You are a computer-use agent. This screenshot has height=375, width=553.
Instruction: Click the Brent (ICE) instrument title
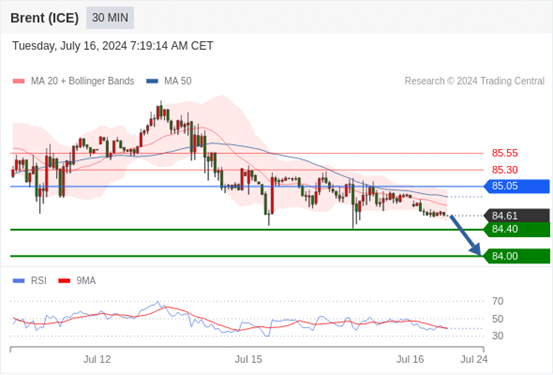44,18
